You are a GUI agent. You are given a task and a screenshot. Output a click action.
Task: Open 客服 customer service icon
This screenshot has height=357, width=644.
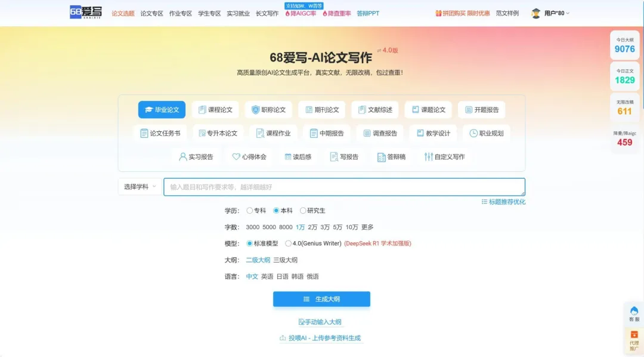click(x=634, y=310)
